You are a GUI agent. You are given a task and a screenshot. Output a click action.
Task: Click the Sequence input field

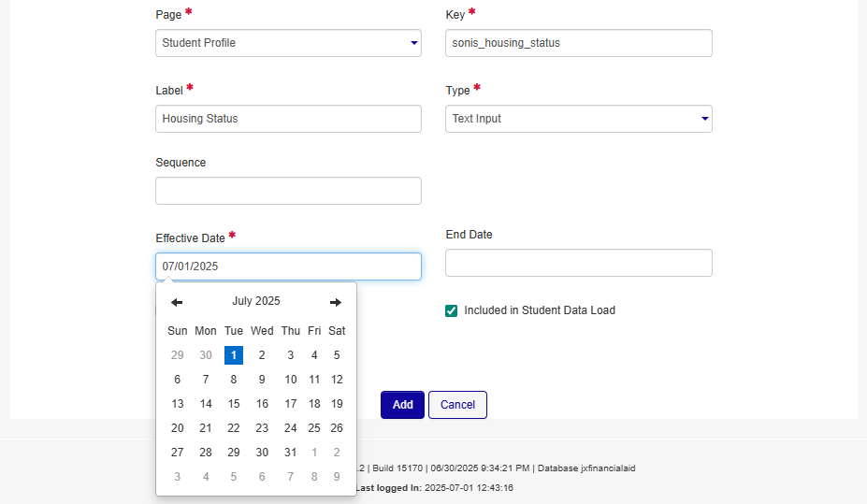288,191
